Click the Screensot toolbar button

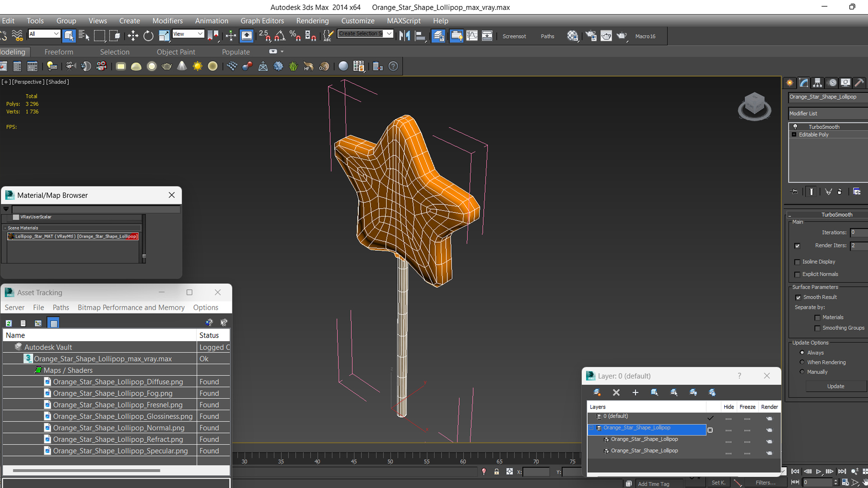(514, 36)
